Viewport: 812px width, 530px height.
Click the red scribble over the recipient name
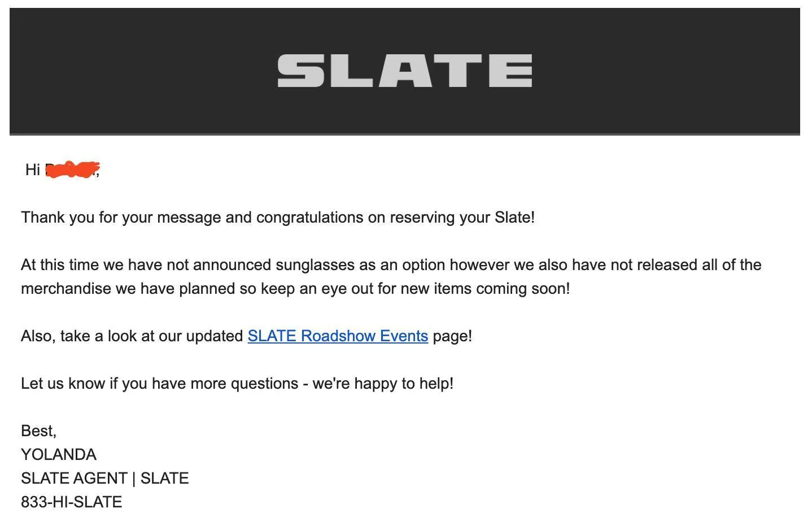click(x=72, y=169)
